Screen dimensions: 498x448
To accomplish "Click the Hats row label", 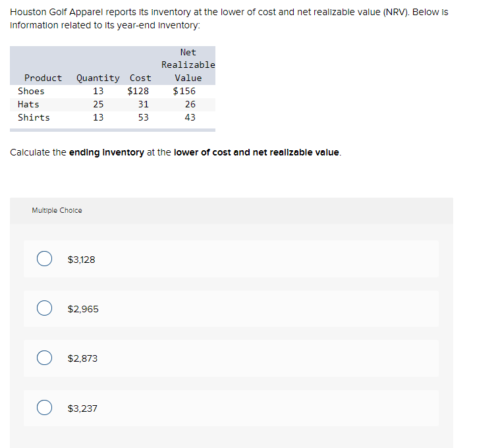I will (28, 104).
